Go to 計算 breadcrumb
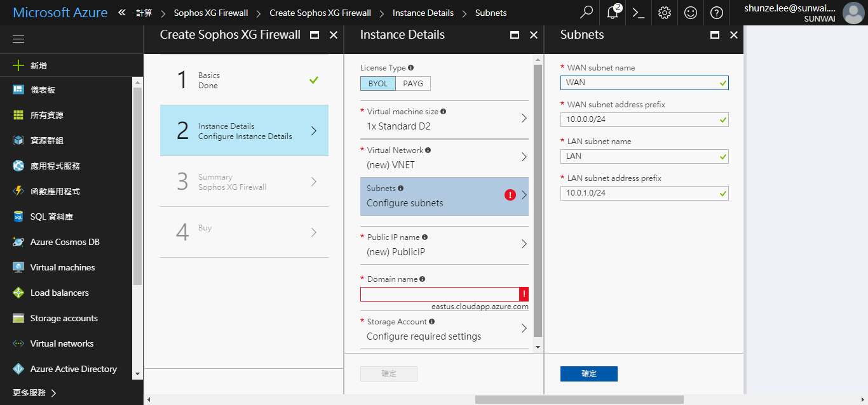The height and width of the screenshot is (405, 868). 144,13
